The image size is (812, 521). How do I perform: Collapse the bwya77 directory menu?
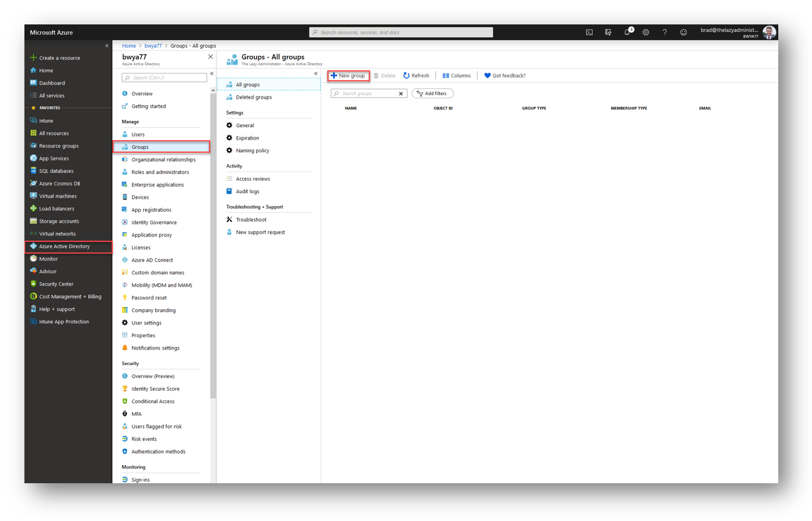(212, 73)
